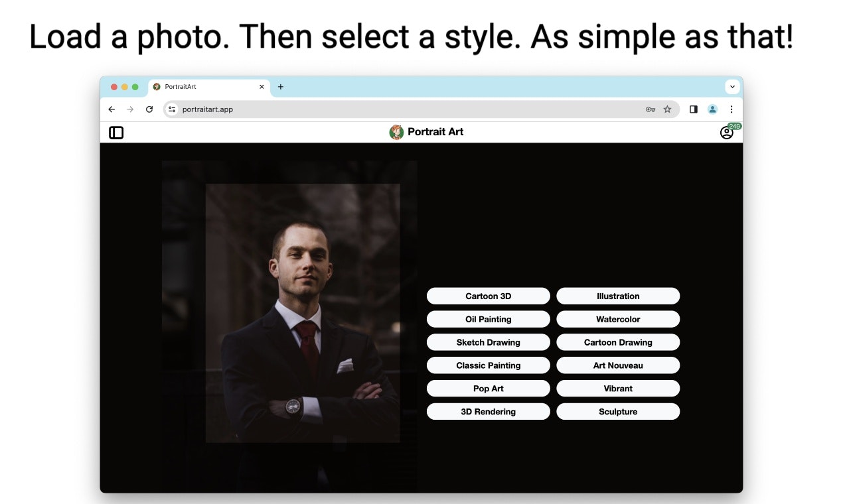The image size is (843, 504).
Task: Choose the Cartoon 3D style
Action: 489,296
